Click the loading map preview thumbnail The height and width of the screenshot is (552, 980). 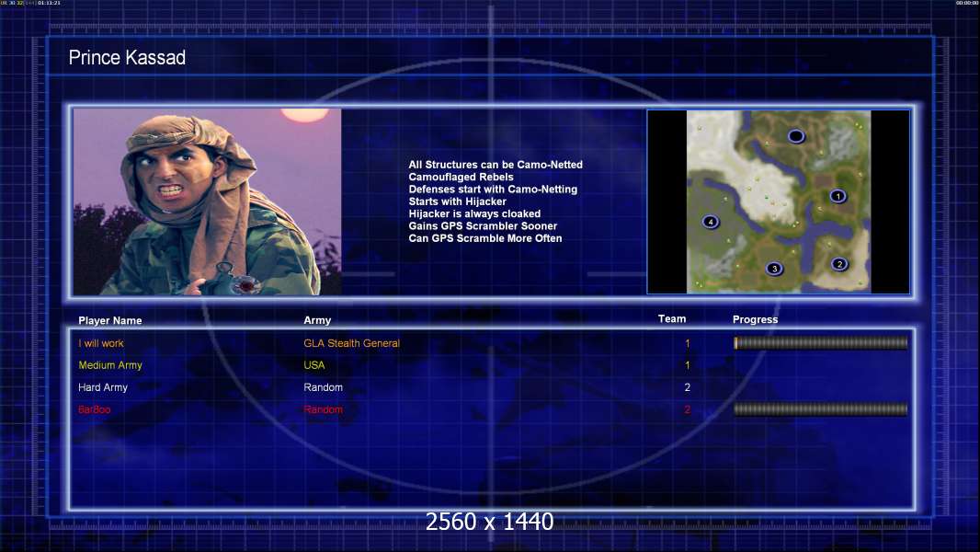click(778, 201)
